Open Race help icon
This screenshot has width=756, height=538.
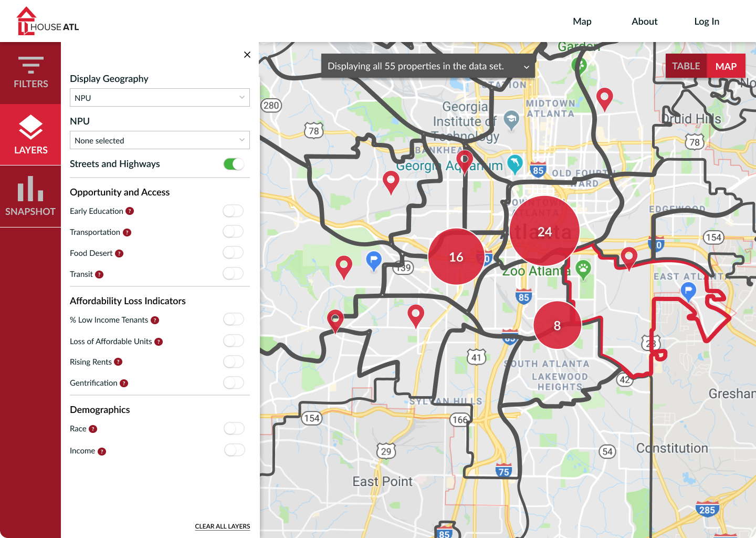click(x=93, y=429)
